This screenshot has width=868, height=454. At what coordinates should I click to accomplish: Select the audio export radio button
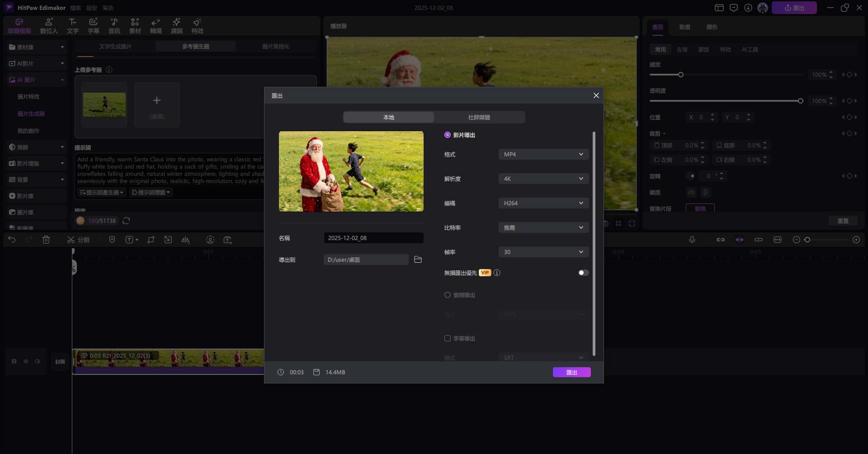point(448,295)
